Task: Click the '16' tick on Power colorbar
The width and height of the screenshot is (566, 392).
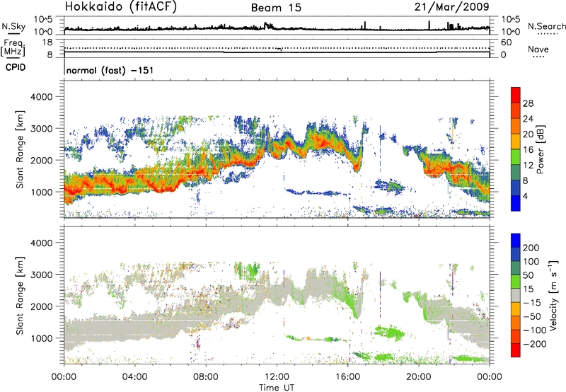Action: coord(528,150)
